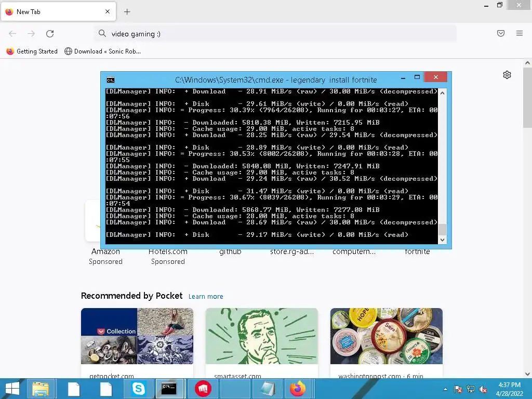Click the Firefox page scrollbar thumb
This screenshot has width=532, height=399.
[528, 98]
